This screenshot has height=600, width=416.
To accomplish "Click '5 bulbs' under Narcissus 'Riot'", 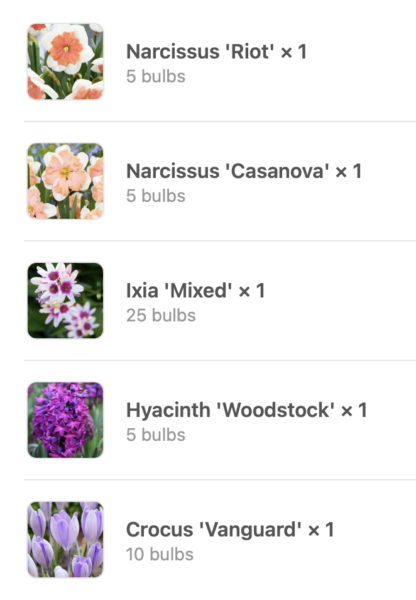I will point(156,76).
